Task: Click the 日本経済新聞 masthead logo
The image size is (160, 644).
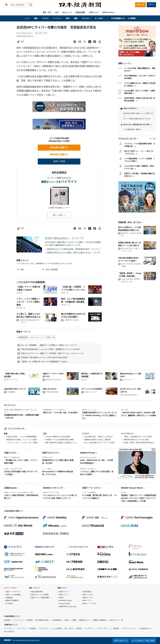Action: click(80, 5)
